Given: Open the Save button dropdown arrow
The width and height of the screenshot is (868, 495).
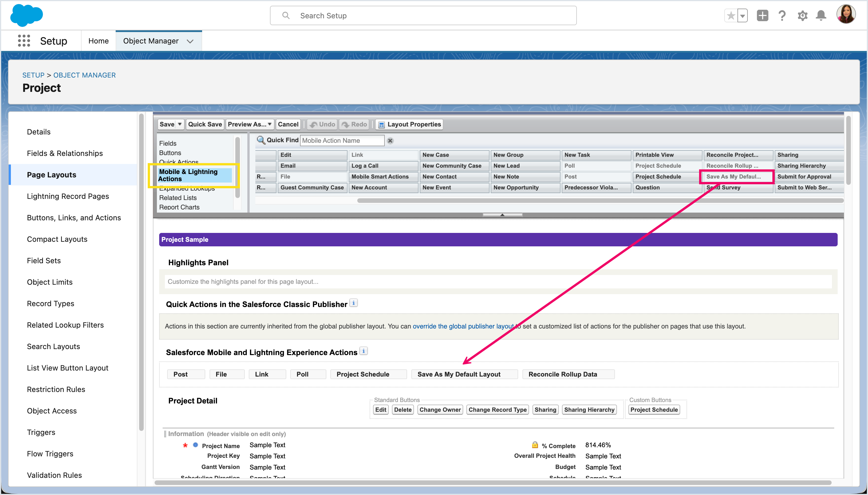Looking at the screenshot, I should (179, 124).
